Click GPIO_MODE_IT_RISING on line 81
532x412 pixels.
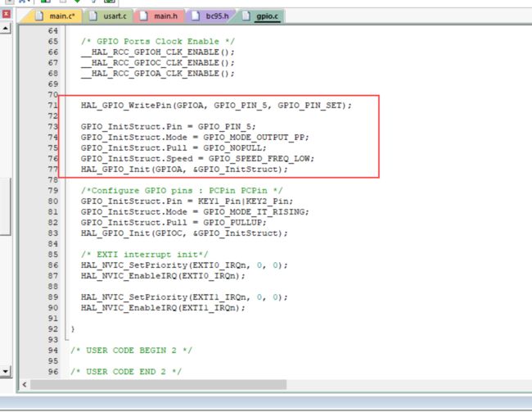click(x=254, y=212)
